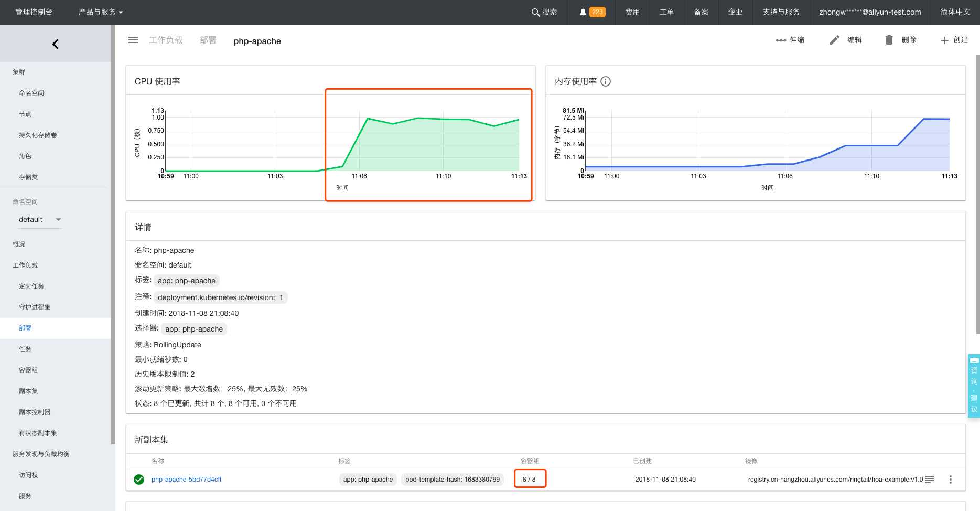Select 命名空间 under 集群 in sidebar

tap(31, 93)
